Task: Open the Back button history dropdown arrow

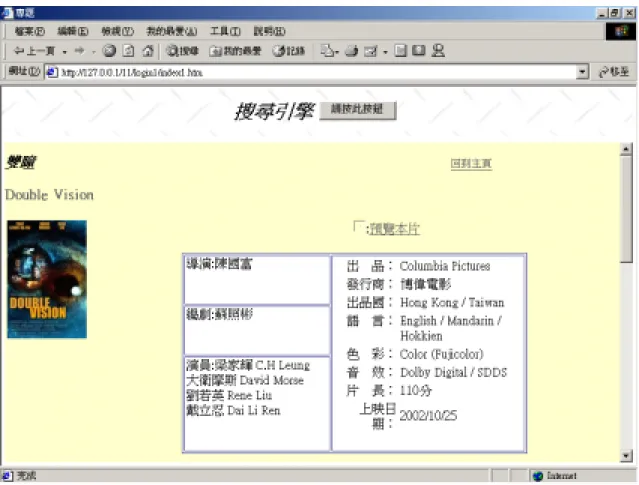Action: [64, 52]
